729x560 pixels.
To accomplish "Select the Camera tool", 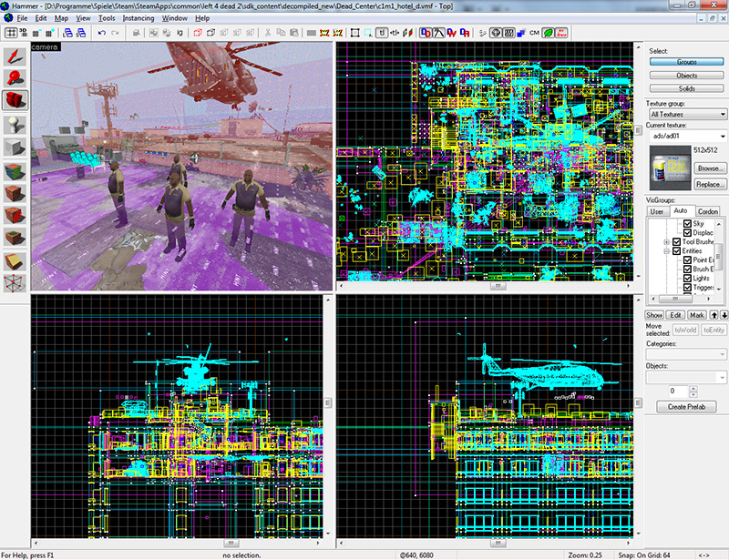I will (15, 100).
